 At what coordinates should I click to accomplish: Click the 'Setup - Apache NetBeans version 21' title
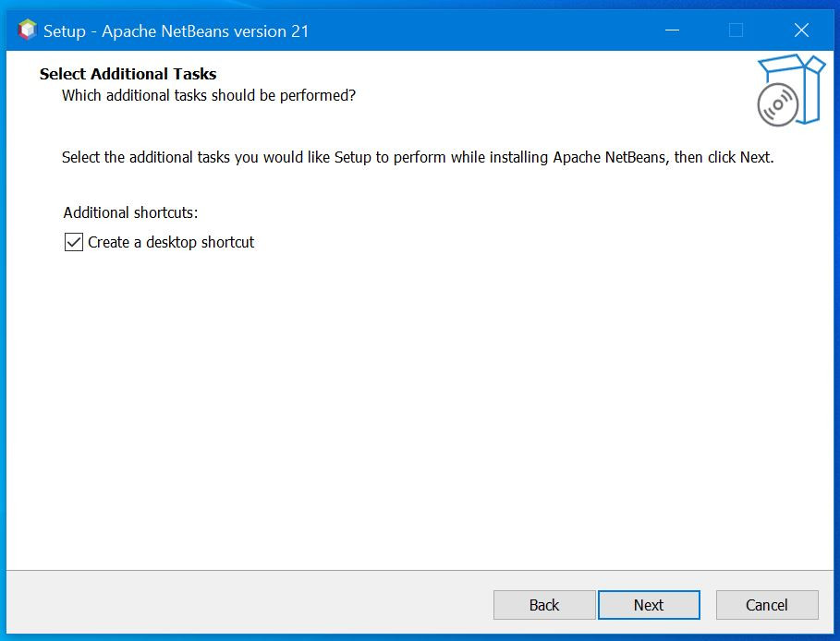tap(176, 31)
